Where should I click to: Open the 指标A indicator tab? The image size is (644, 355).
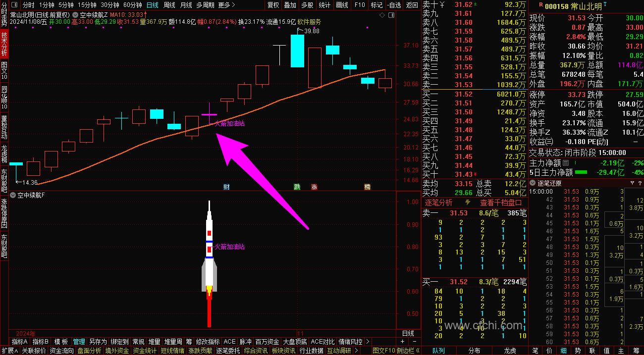(x=20, y=342)
